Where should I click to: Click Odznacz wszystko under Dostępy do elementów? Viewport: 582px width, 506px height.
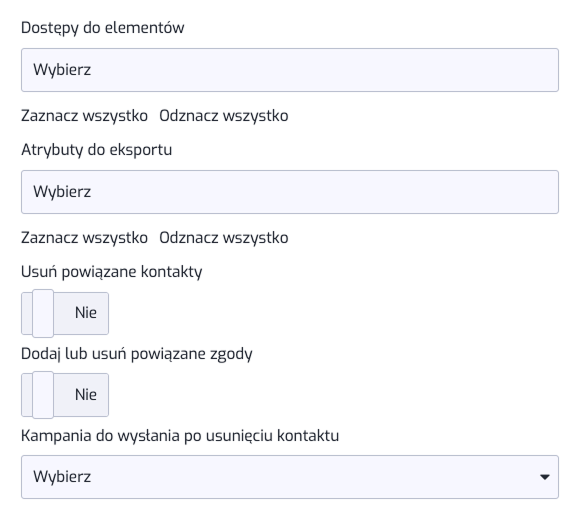(224, 116)
